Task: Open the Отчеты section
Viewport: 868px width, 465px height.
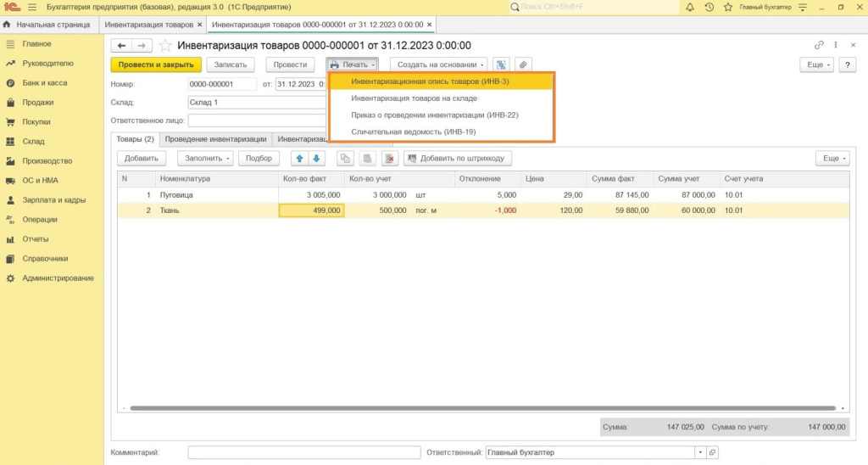Action: click(x=52, y=239)
